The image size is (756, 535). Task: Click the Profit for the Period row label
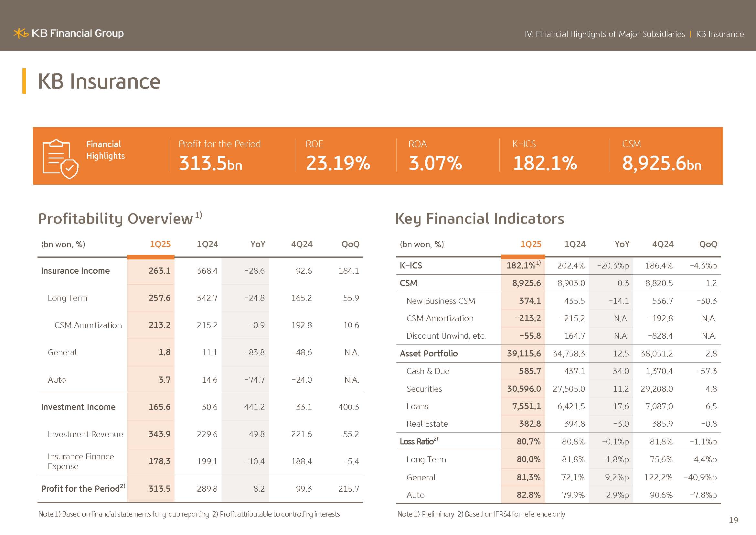click(x=80, y=488)
